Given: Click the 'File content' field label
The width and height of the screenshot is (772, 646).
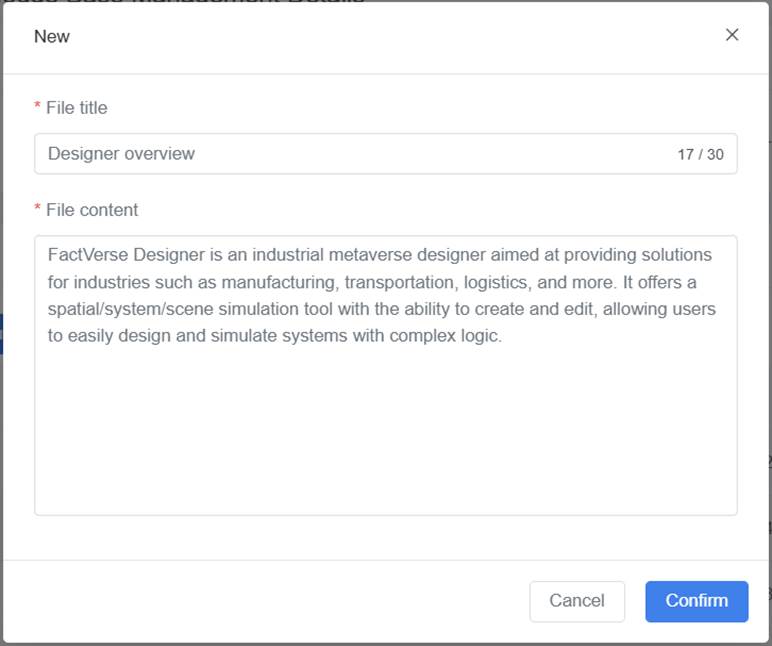Looking at the screenshot, I should [x=92, y=210].
